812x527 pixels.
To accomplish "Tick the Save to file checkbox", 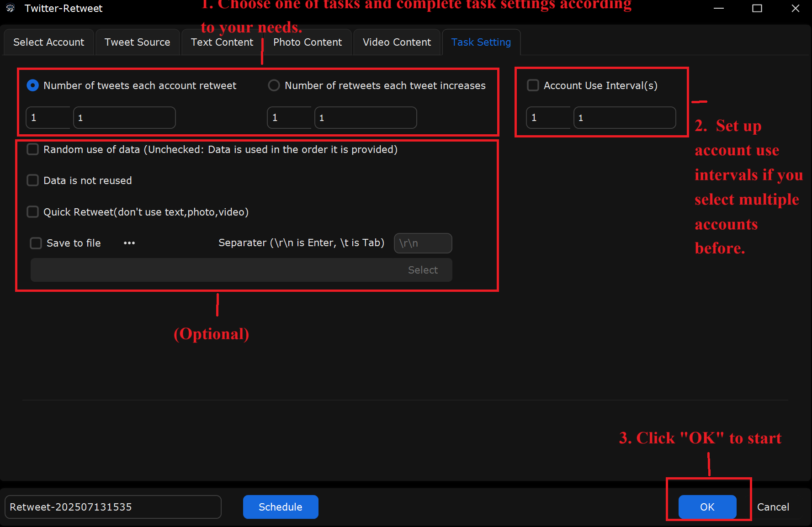I will coord(36,243).
